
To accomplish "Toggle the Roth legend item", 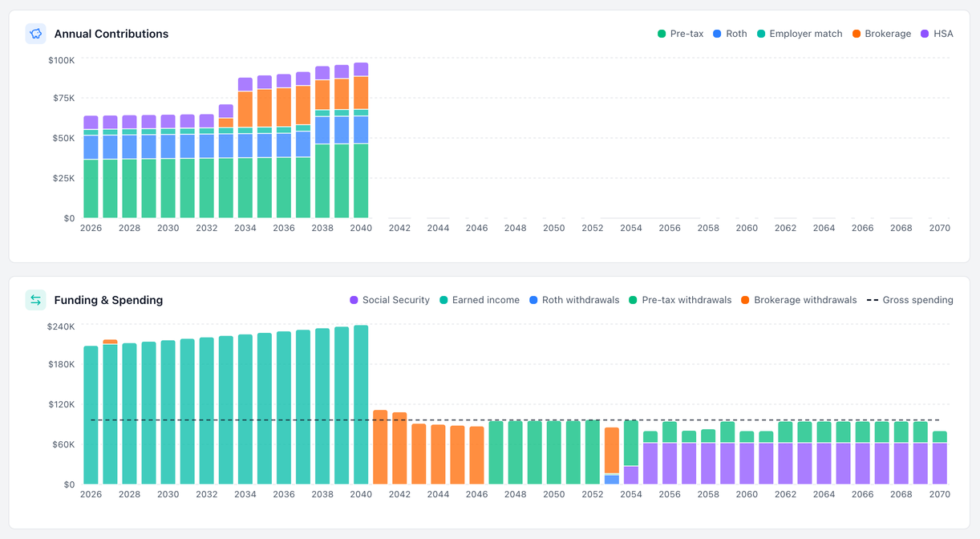I will click(730, 34).
